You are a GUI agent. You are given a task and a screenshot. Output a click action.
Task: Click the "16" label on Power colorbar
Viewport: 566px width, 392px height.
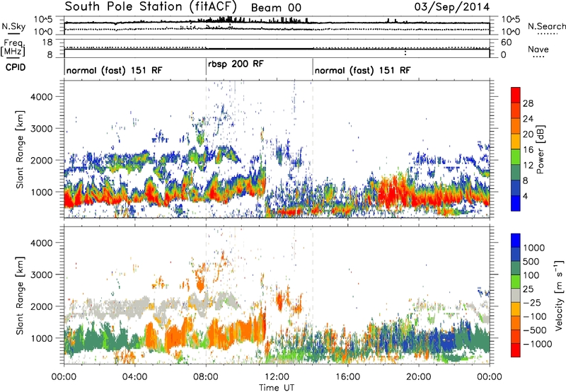(528, 150)
